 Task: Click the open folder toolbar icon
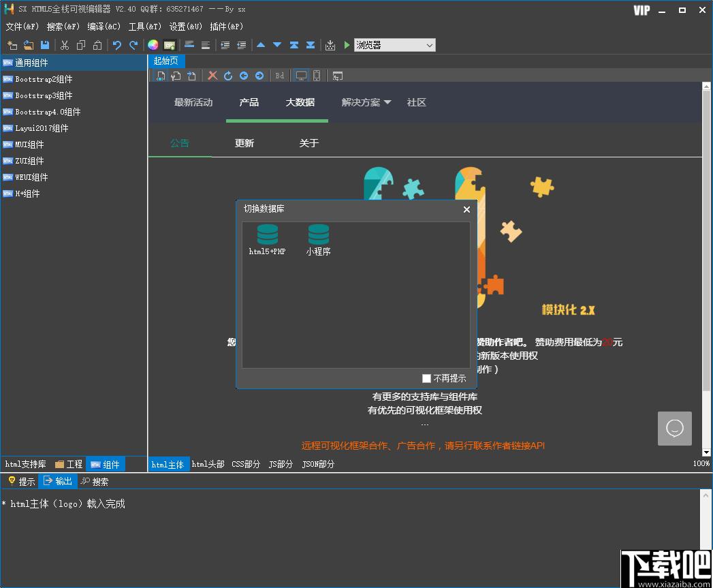click(x=29, y=45)
